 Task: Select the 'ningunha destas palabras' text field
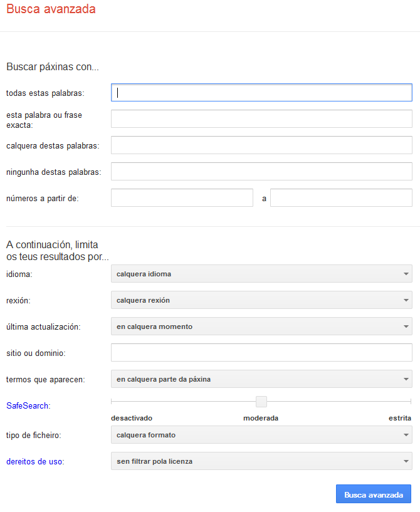(x=261, y=172)
